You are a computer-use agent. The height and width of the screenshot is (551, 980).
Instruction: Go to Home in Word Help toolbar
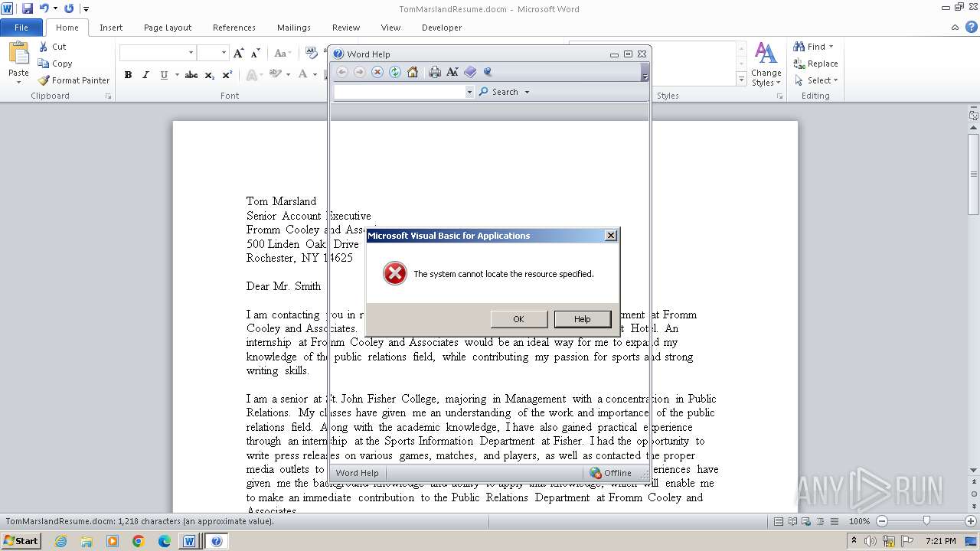(x=413, y=72)
